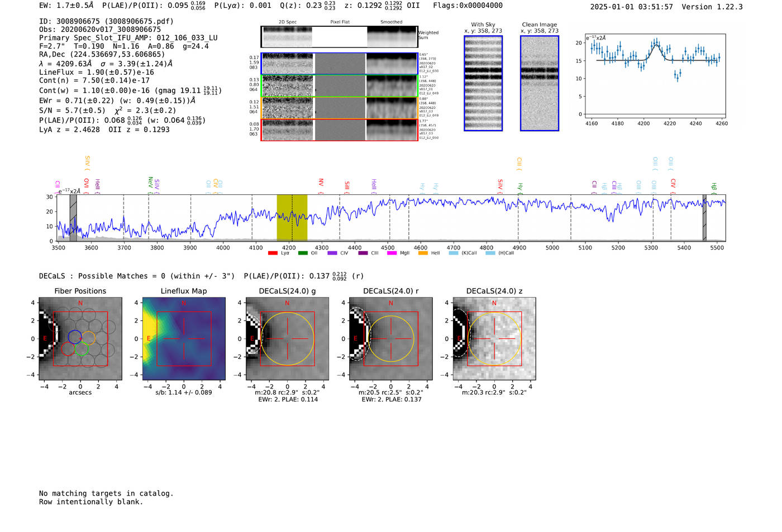Click the s/b: 1.14 +/- 0.089 caption

184,392
